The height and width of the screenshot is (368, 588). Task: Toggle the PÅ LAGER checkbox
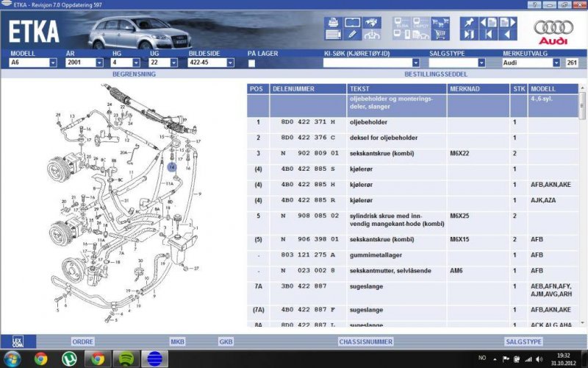[x=252, y=63]
